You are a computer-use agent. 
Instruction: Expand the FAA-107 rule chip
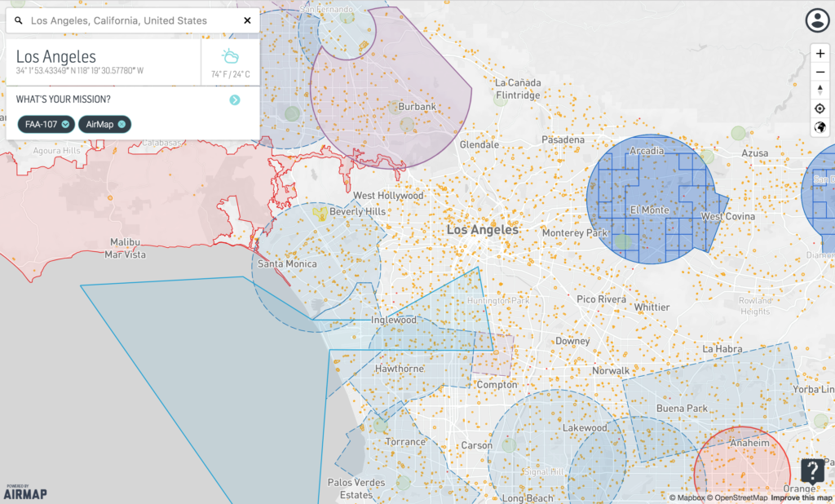65,124
